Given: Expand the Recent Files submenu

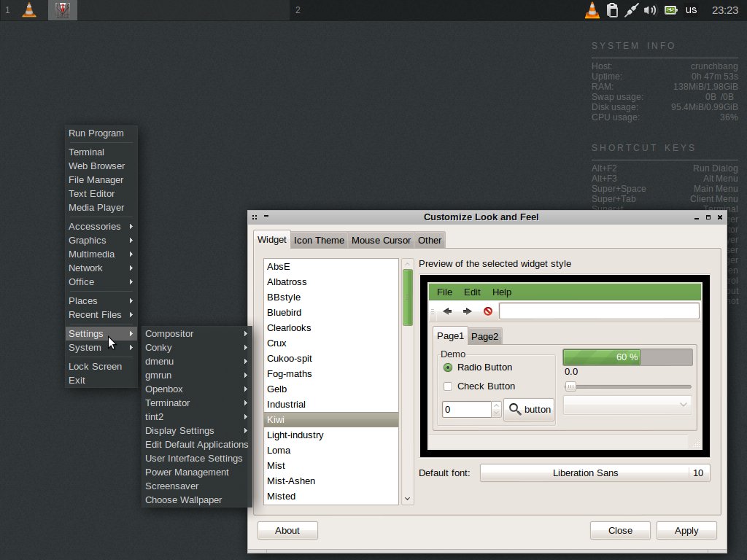Looking at the screenshot, I should pyautogui.click(x=101, y=314).
